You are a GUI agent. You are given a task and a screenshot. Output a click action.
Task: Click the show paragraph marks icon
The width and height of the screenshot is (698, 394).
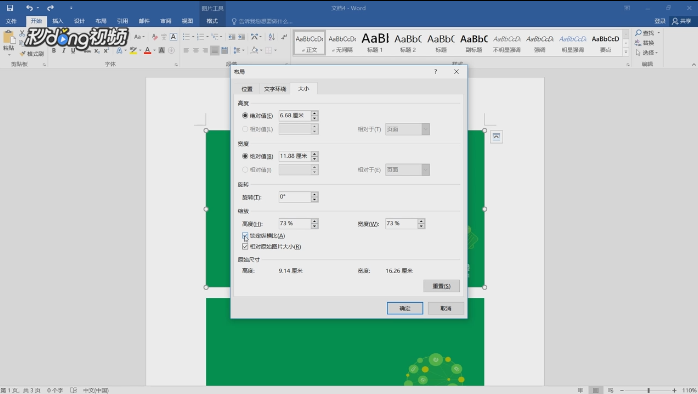point(284,37)
